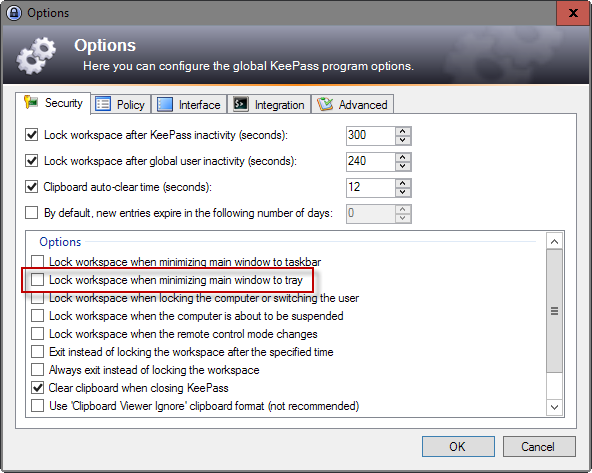Decrease clipboard auto-clear time down arrow
Image resolution: width=592 pixels, height=473 pixels.
pyautogui.click(x=403, y=192)
